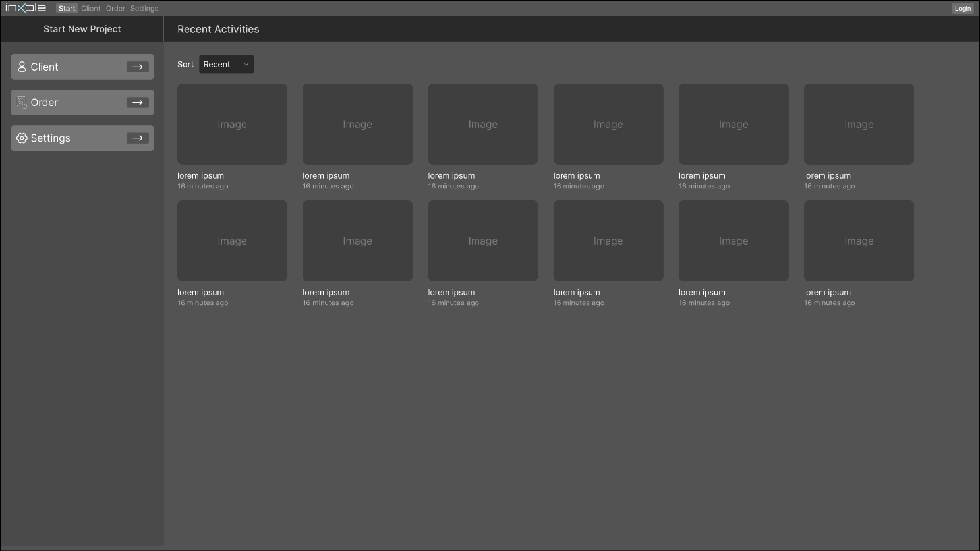Click the Order list icon in sidebar
Viewport: 980px width, 551px height.
(x=22, y=102)
